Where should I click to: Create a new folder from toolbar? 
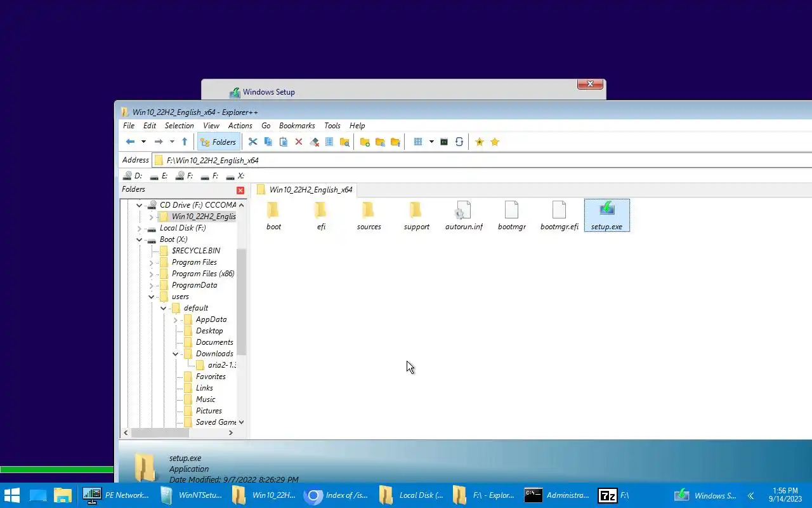(365, 142)
